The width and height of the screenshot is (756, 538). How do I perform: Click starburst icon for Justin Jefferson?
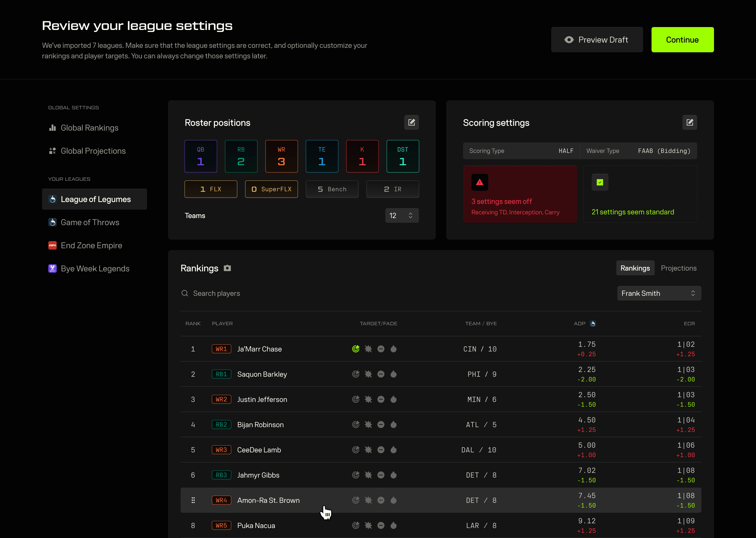coord(368,399)
